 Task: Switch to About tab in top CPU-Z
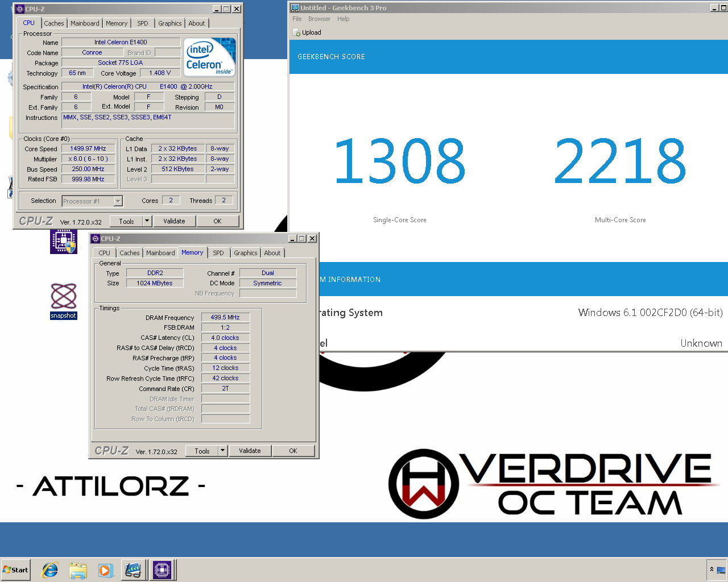(197, 23)
